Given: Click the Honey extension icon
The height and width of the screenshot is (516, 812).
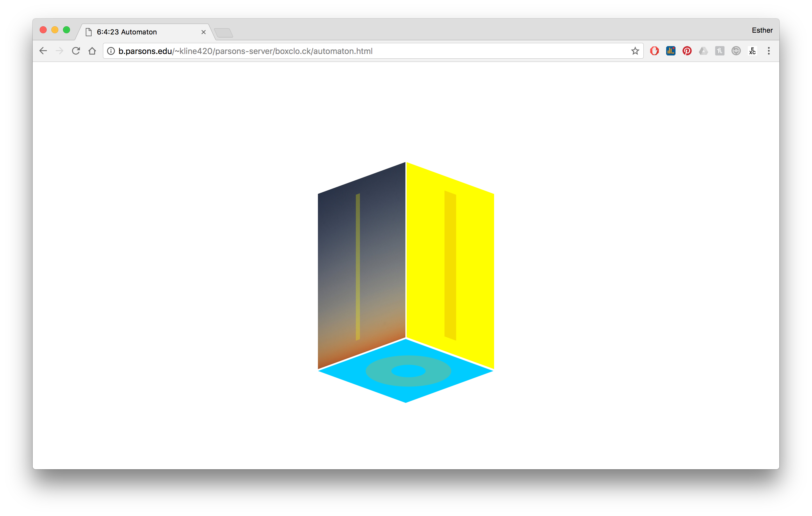Looking at the screenshot, I should [x=719, y=51].
